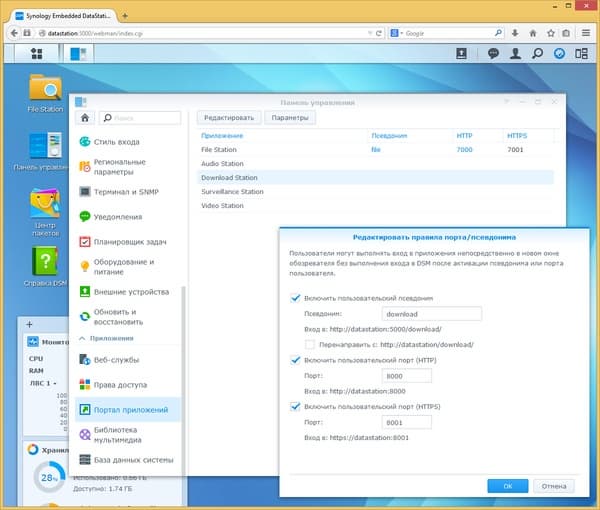Confirm dialog with OK button
The image size is (600, 510).
coord(508,486)
